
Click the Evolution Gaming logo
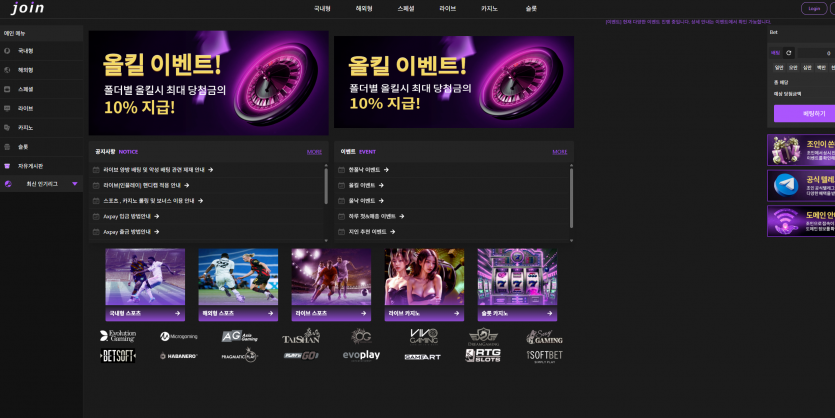[x=118, y=336]
